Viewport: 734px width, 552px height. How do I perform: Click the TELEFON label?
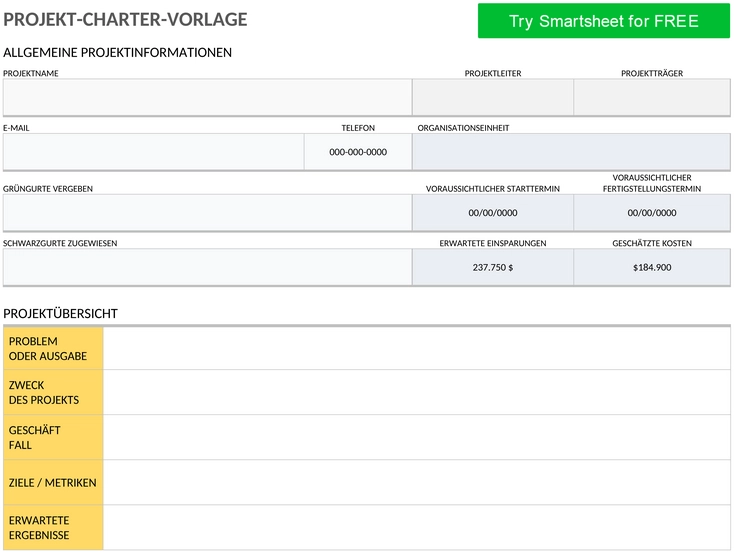click(358, 128)
